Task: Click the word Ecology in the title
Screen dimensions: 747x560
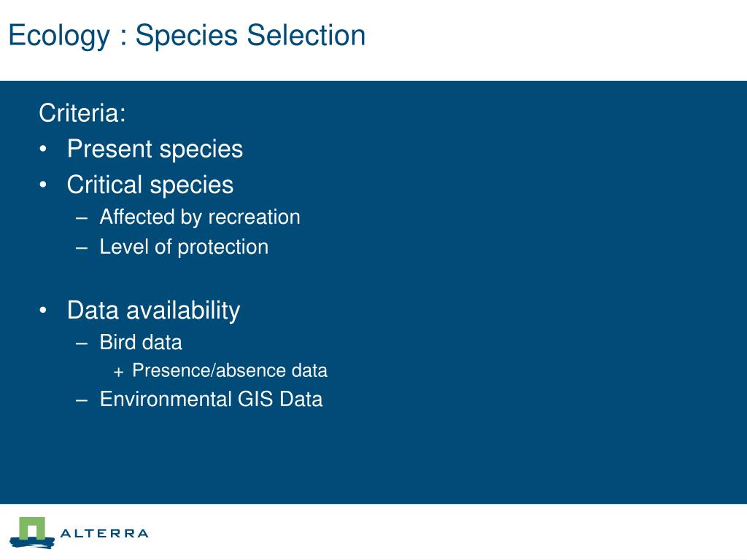Action: tap(59, 36)
